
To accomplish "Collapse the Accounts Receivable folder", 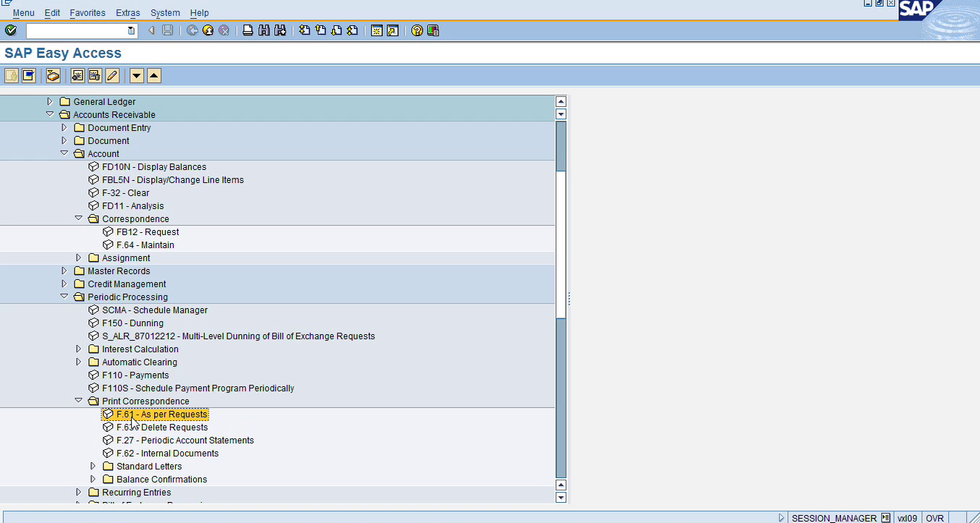I will (x=50, y=114).
